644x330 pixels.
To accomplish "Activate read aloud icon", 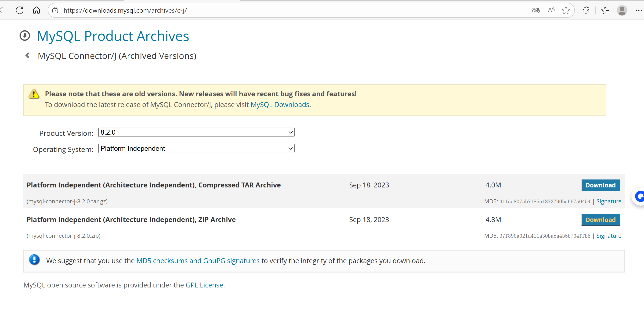I will [x=551, y=10].
